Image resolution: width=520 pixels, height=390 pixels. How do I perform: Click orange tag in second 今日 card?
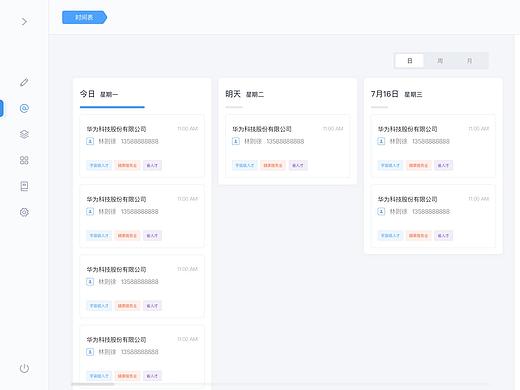[127, 236]
